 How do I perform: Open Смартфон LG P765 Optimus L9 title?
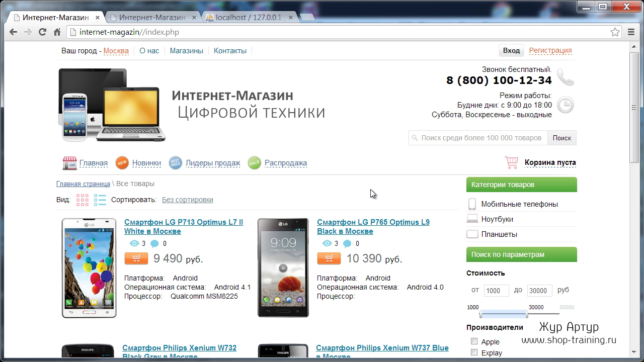click(x=373, y=227)
